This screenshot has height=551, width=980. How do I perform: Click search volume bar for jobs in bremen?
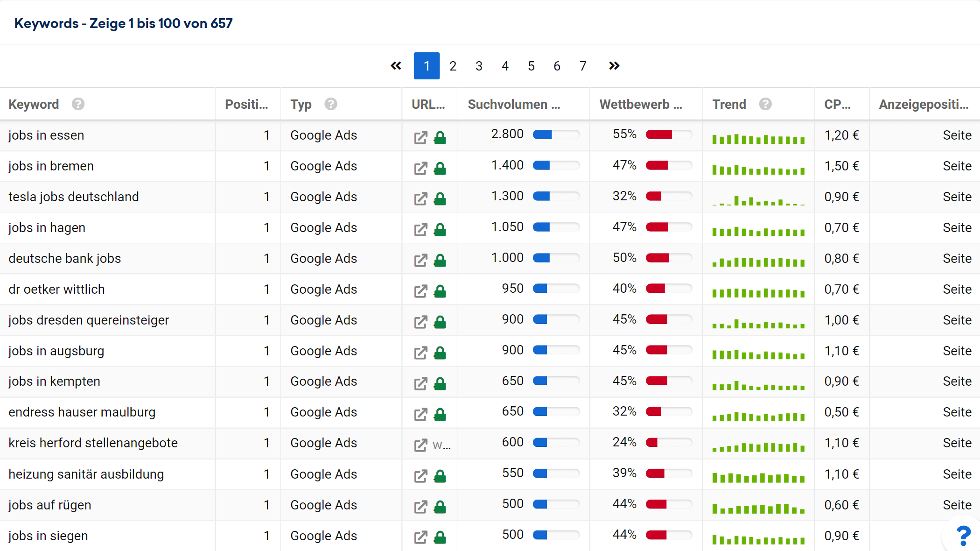(556, 165)
